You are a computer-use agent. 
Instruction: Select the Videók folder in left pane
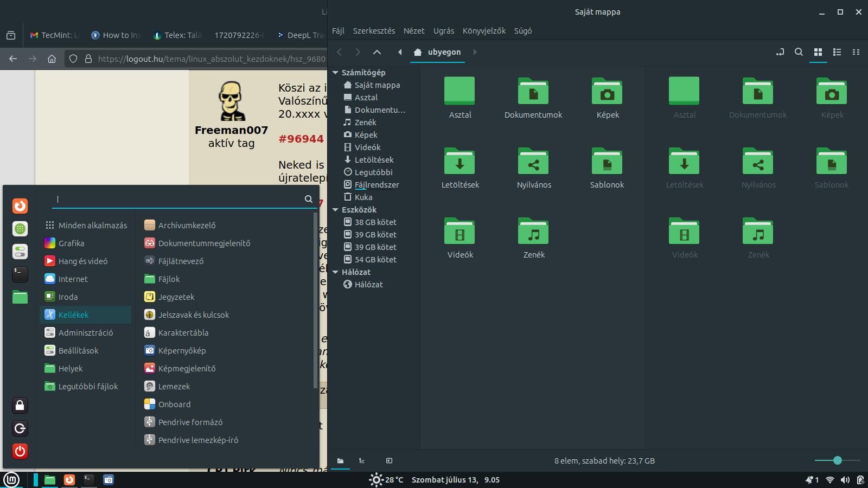(460, 238)
